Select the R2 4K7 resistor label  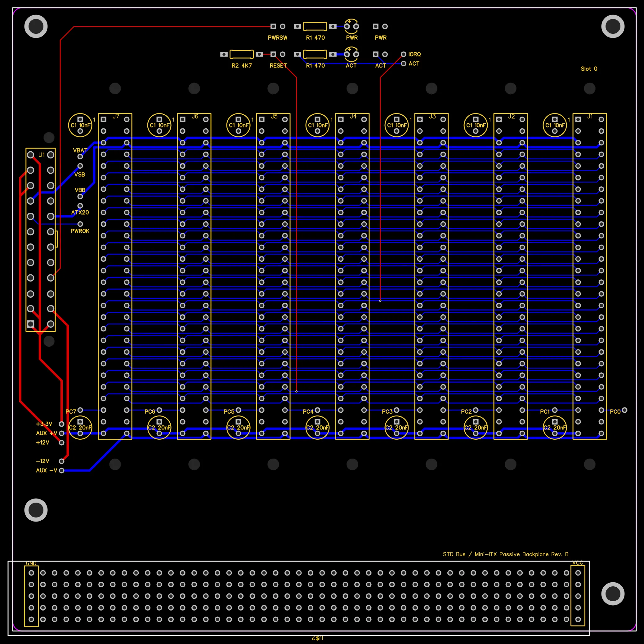click(241, 66)
